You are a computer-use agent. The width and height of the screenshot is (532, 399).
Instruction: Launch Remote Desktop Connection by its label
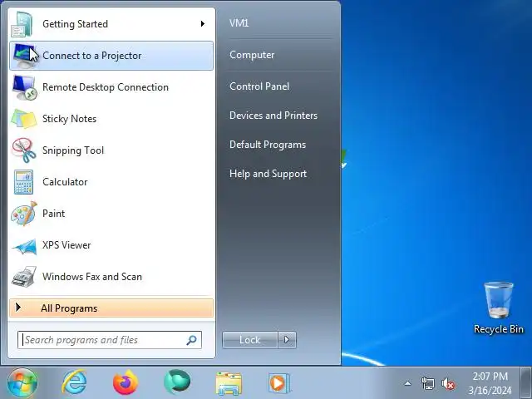point(106,87)
